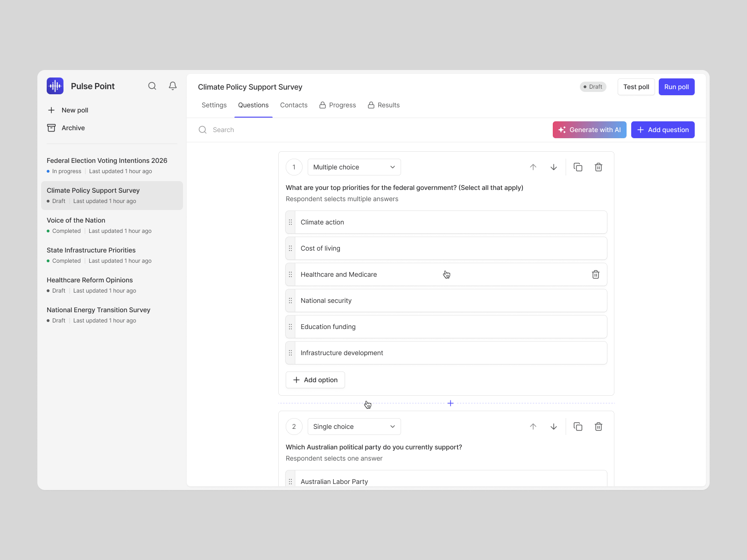Click Add option in question 1
Viewport: 747px width, 560px height.
[315, 380]
